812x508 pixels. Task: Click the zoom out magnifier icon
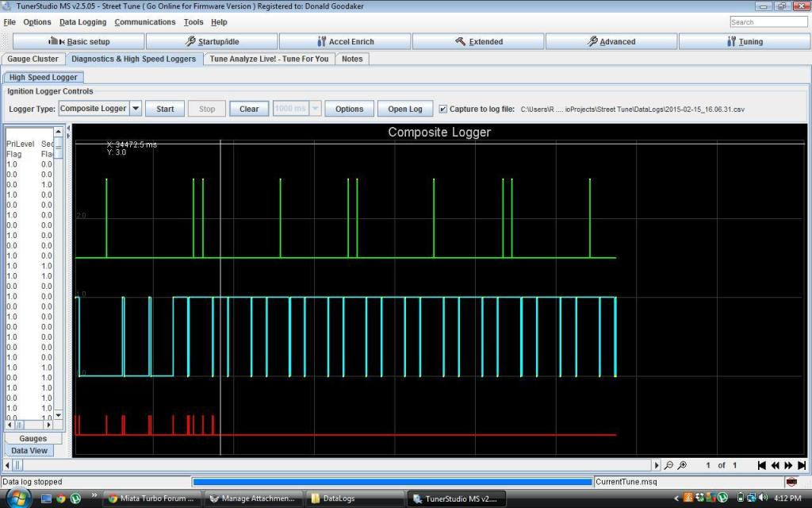coord(669,465)
